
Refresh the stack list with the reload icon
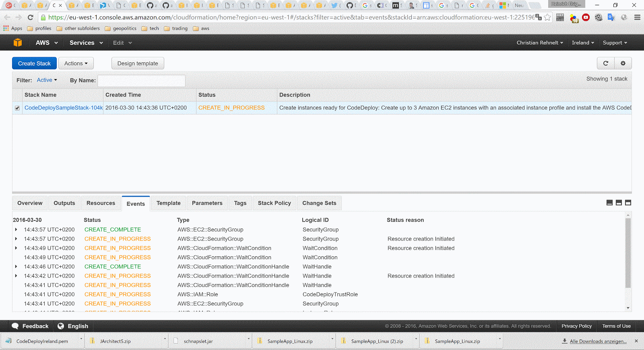point(606,63)
